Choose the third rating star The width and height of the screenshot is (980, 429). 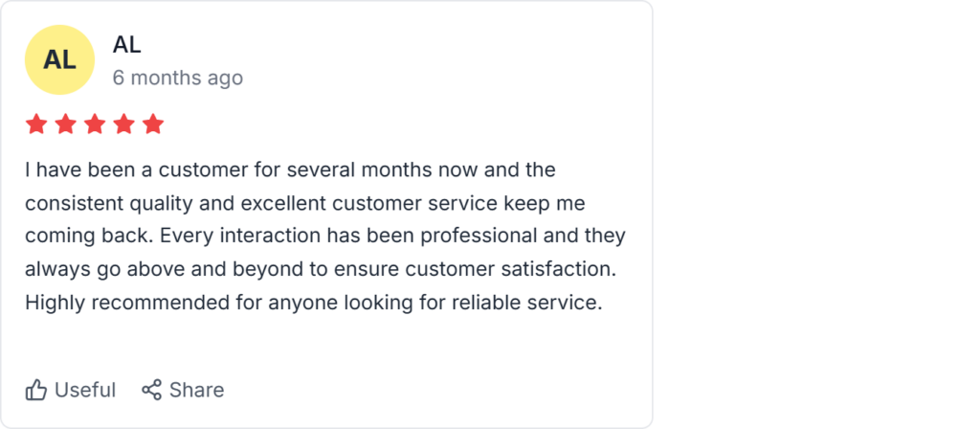click(95, 124)
